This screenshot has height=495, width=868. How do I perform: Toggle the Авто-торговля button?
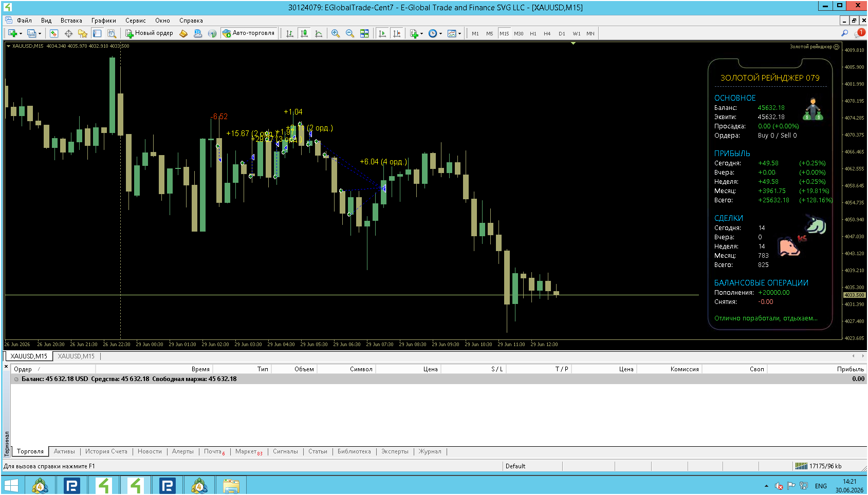tap(249, 33)
